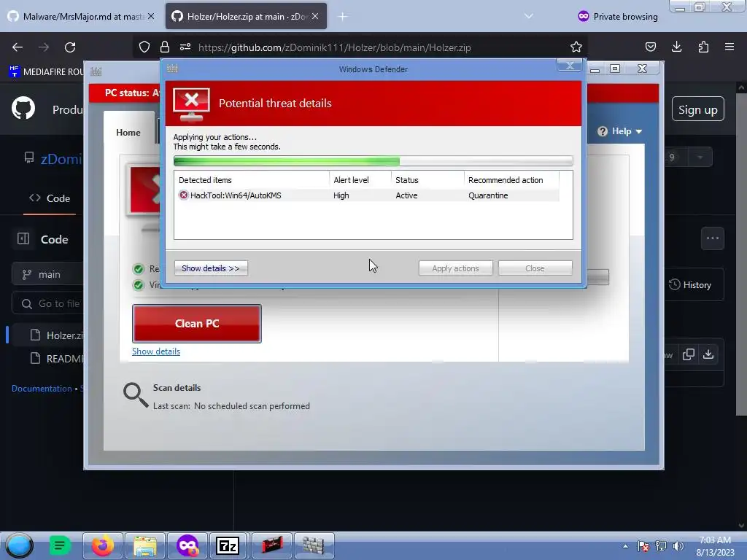Click the network tray icon
The height and width of the screenshot is (560, 747).
(x=661, y=546)
